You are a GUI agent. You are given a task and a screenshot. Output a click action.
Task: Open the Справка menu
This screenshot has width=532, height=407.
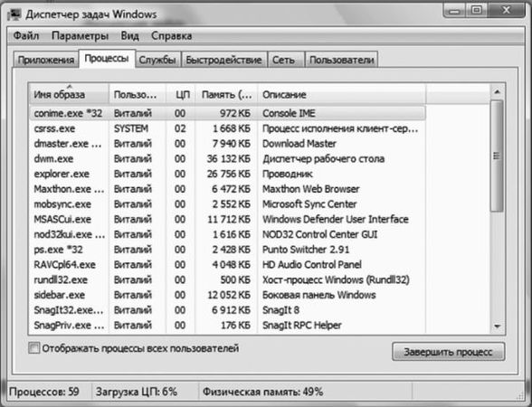pos(171,35)
